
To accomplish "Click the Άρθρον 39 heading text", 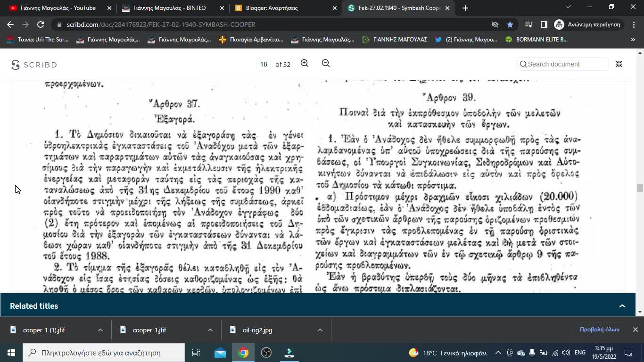I will [449, 98].
